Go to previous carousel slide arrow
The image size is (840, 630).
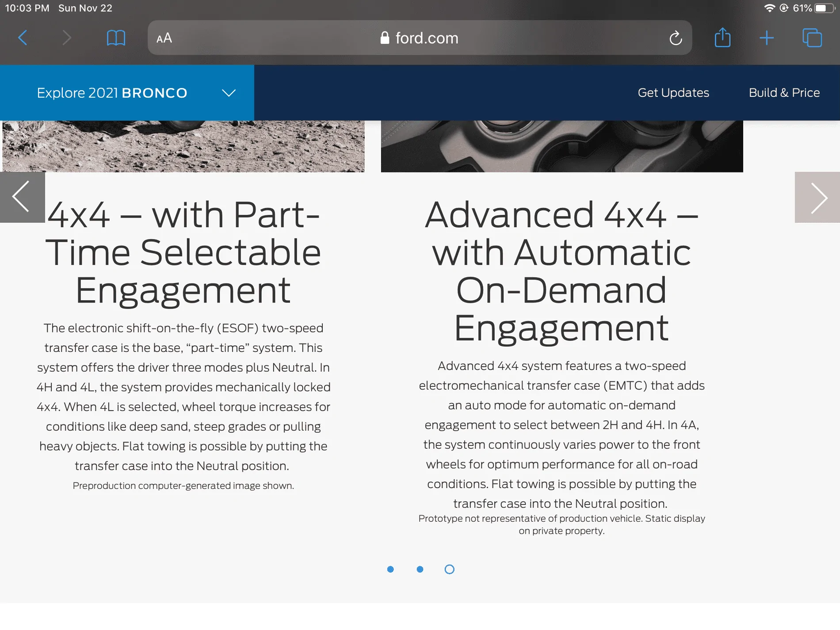22,197
